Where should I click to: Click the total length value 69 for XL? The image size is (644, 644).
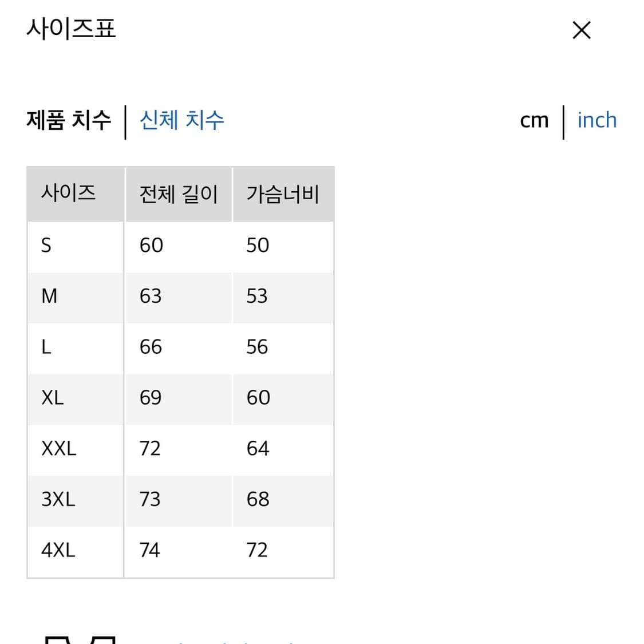click(149, 398)
